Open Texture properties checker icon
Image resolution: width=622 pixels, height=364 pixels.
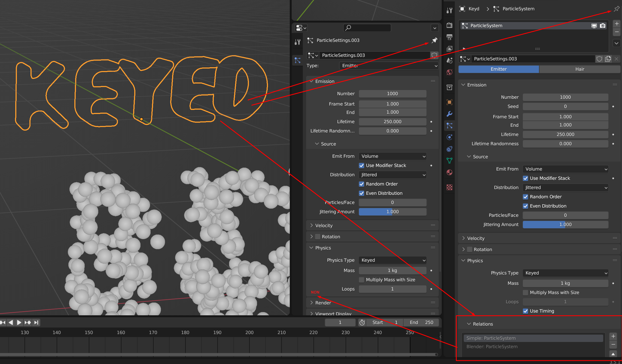point(449,187)
